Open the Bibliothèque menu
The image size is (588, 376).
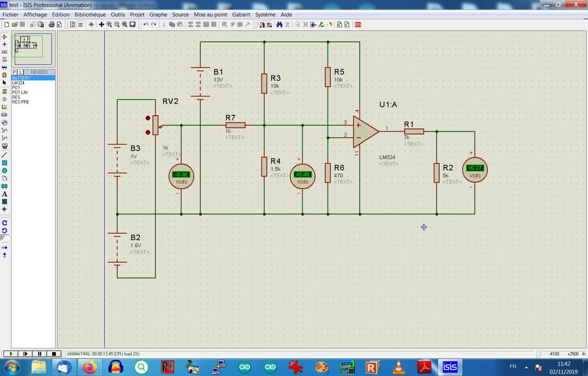[x=90, y=15]
